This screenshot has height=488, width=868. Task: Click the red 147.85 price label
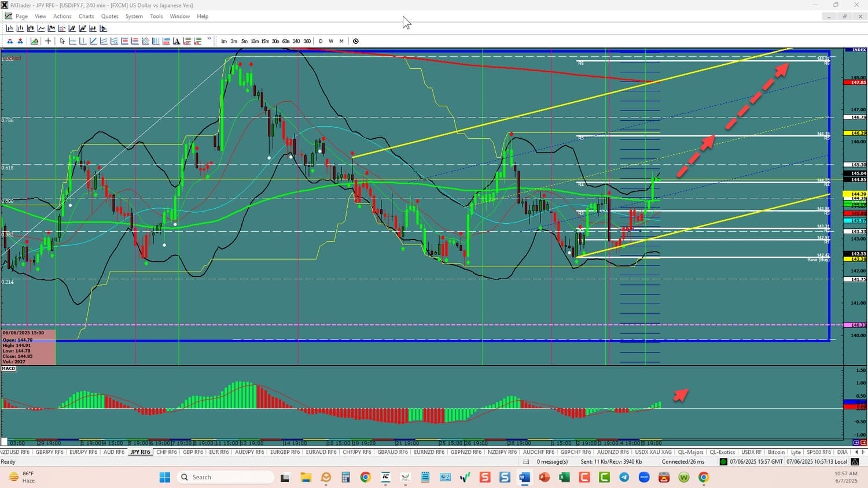click(x=855, y=83)
